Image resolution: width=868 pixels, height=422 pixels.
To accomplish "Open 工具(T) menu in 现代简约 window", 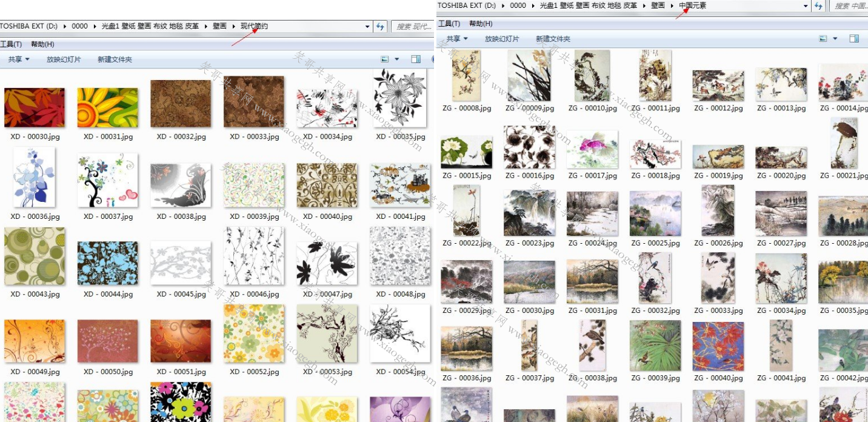I will tap(11, 44).
